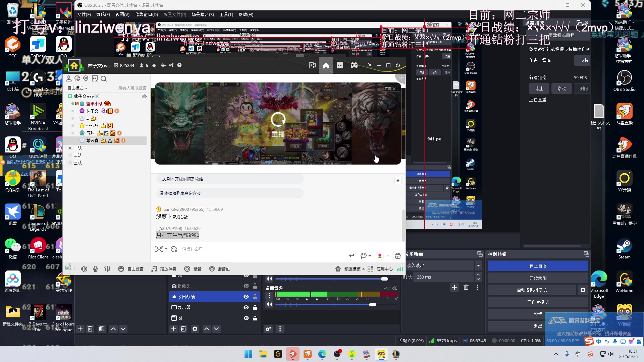Mute the 桌面音频 audio channel
Viewport: 644px width, 362px height.
coord(269,304)
